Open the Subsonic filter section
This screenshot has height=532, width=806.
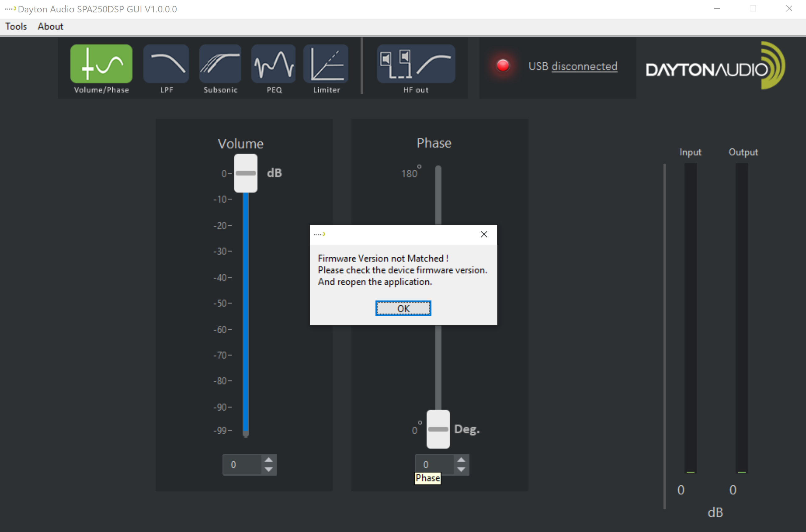pos(220,64)
